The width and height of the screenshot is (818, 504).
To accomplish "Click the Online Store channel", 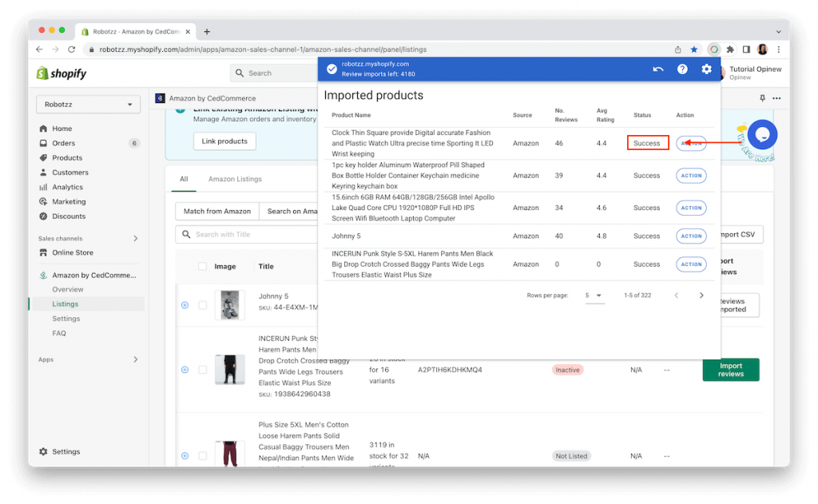I will (x=72, y=252).
